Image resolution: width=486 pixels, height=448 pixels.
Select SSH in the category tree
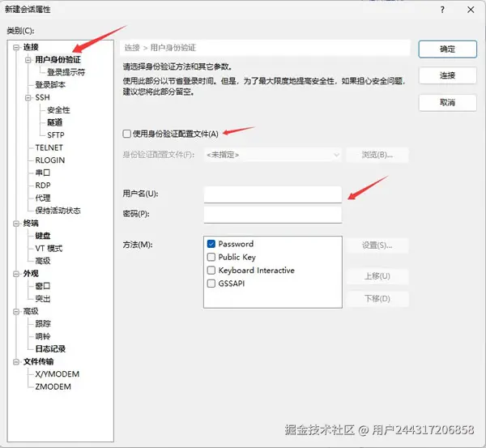(x=42, y=97)
